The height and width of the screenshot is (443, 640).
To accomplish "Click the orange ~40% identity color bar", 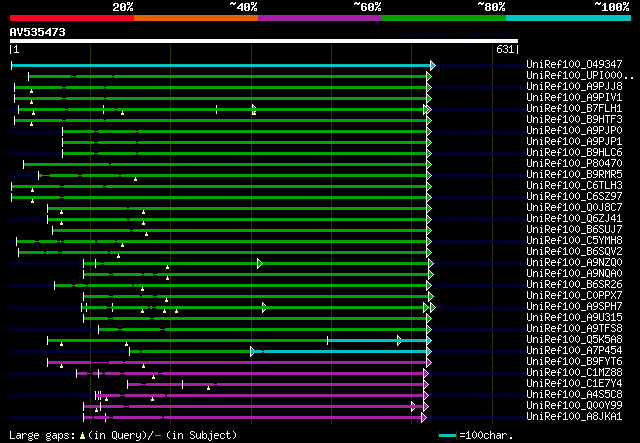I will (x=196, y=18).
